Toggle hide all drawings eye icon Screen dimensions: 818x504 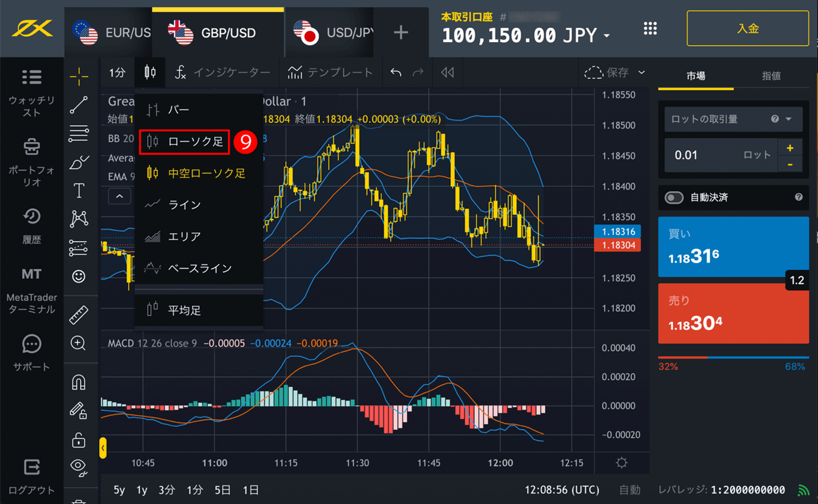click(79, 467)
